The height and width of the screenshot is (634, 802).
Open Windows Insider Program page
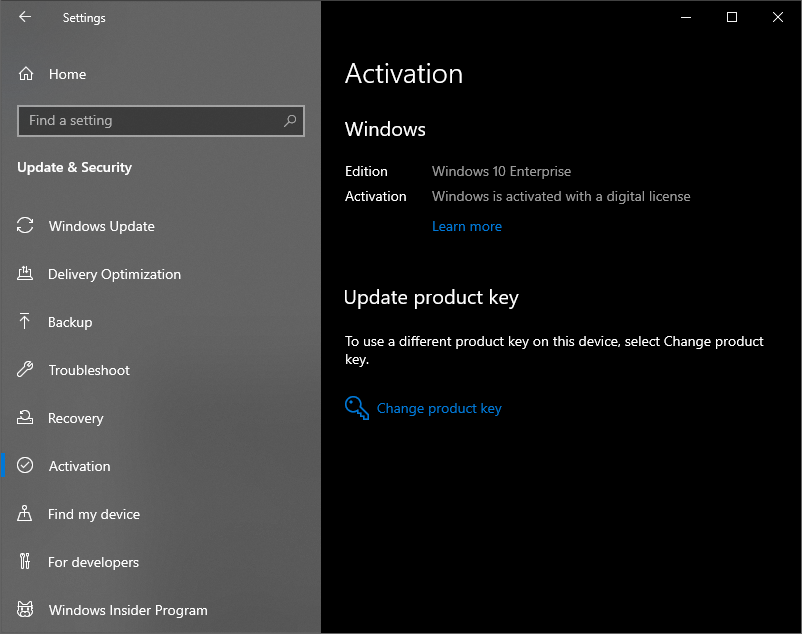[x=128, y=610]
